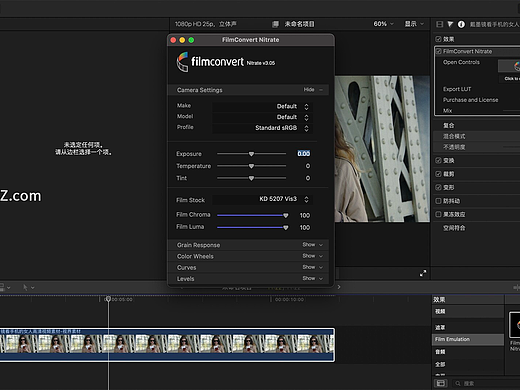
Task: Click the clapperboard icon beside project name
Action: [x=275, y=24]
